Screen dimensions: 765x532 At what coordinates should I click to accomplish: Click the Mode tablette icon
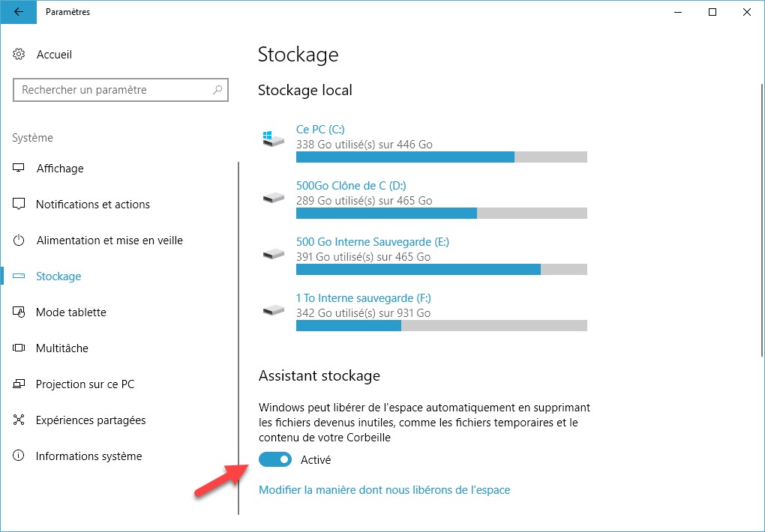point(19,312)
